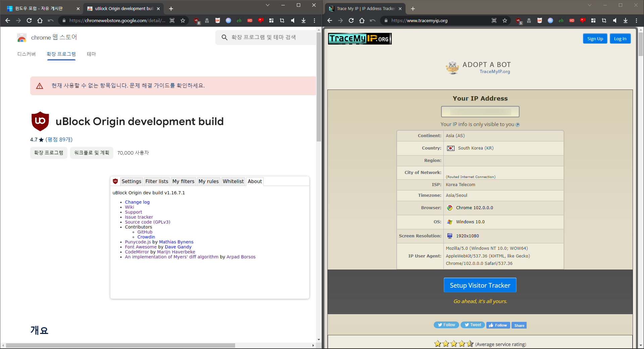Open the blue search extension in left window
Viewport: 644px width, 349px height.
click(x=228, y=20)
